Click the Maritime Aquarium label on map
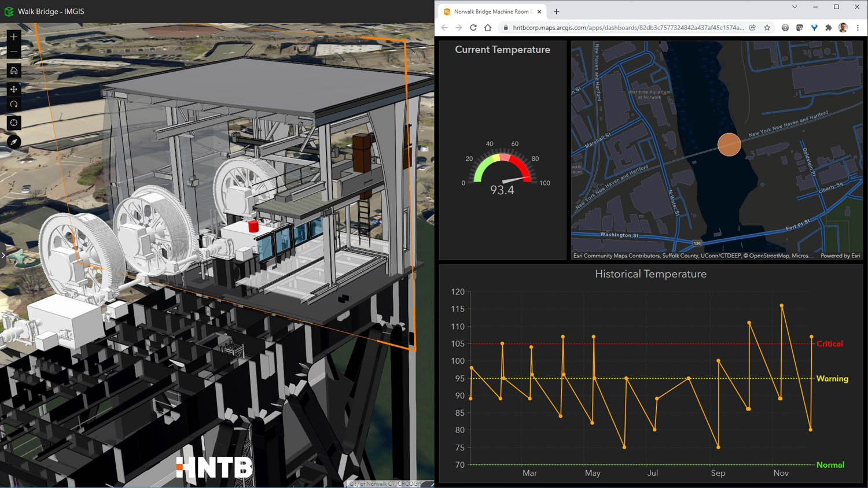 (x=649, y=94)
